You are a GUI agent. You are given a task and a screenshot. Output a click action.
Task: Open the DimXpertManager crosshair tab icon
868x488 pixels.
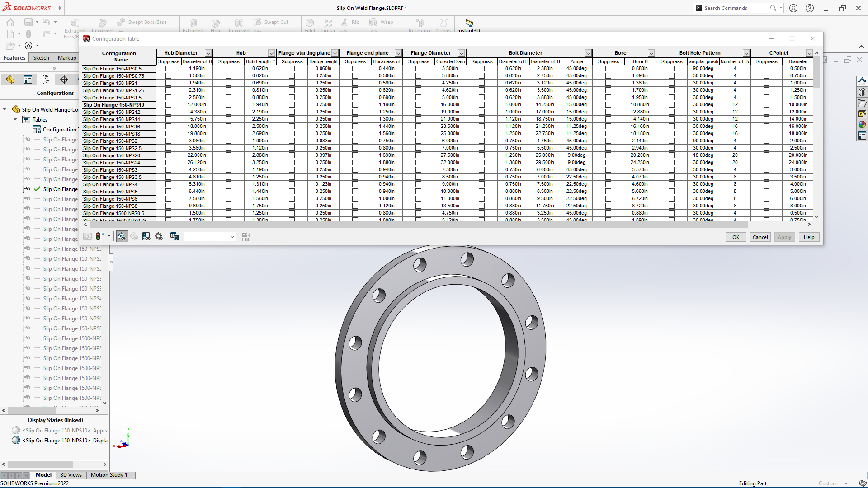click(64, 80)
